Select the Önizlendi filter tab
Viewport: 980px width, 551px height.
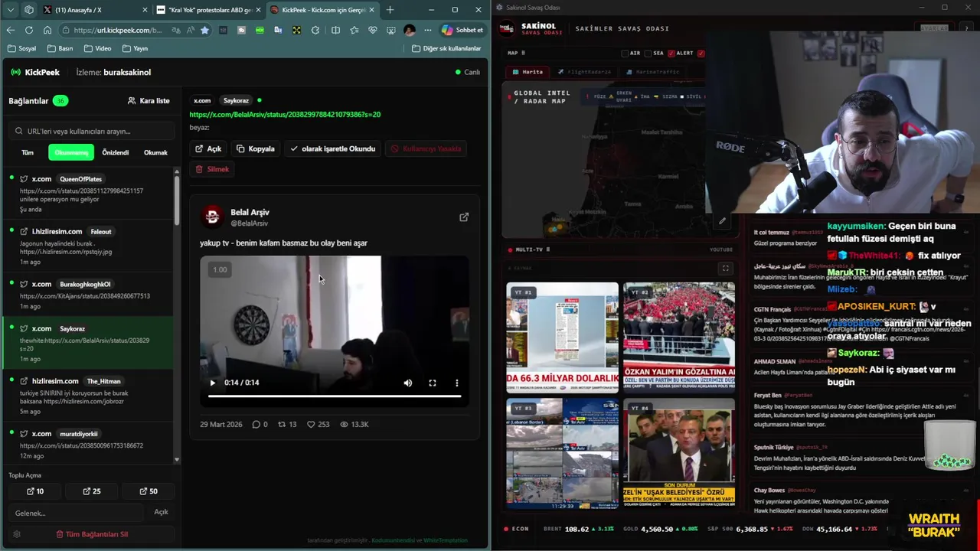pos(116,152)
